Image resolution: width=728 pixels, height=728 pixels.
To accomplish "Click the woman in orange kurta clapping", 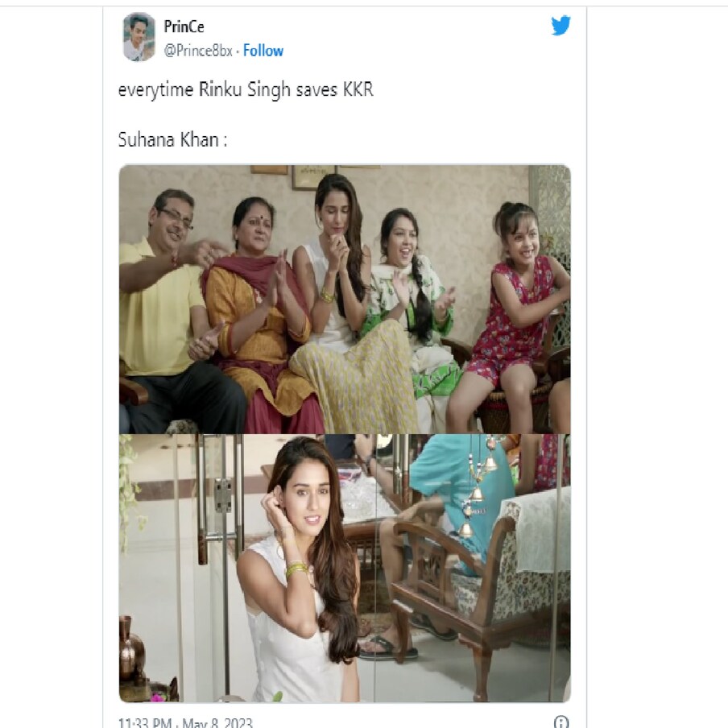I will 260,308.
